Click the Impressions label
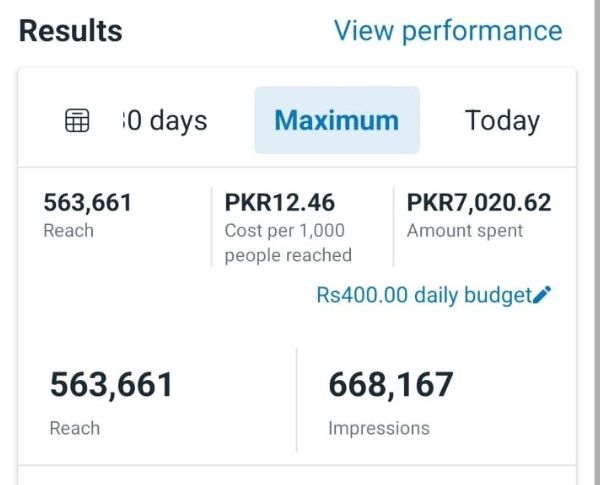The width and height of the screenshot is (600, 485). [x=378, y=428]
